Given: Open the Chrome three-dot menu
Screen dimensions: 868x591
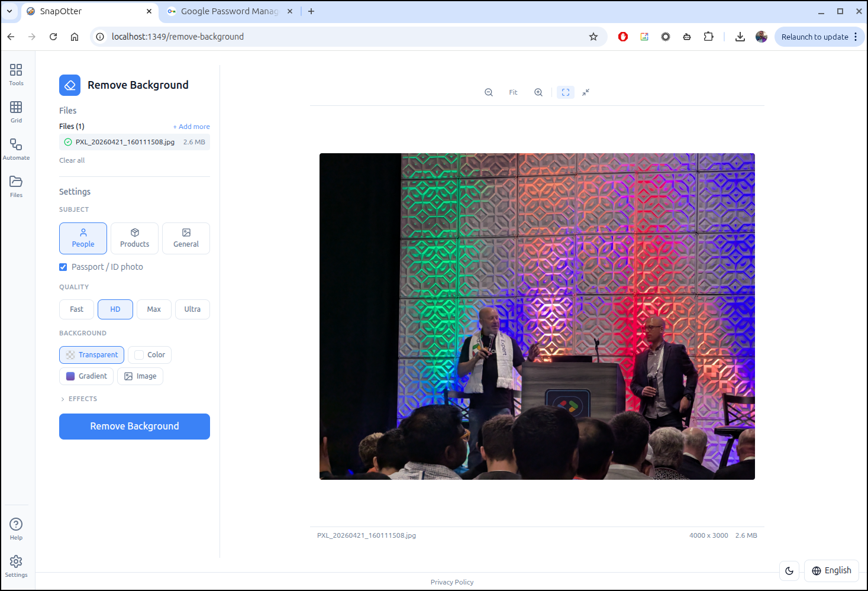Looking at the screenshot, I should click(x=856, y=37).
